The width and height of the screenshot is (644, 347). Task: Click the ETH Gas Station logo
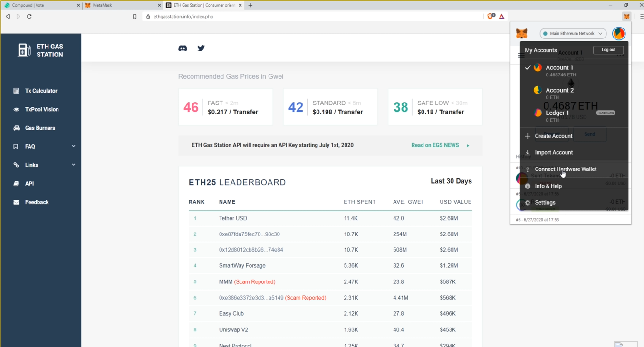point(40,50)
